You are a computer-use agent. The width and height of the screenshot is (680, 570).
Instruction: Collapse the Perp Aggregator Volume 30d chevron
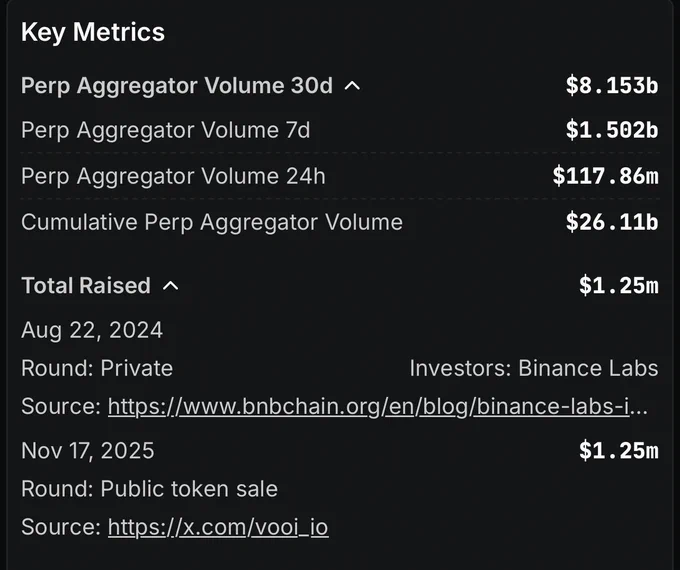tap(352, 86)
